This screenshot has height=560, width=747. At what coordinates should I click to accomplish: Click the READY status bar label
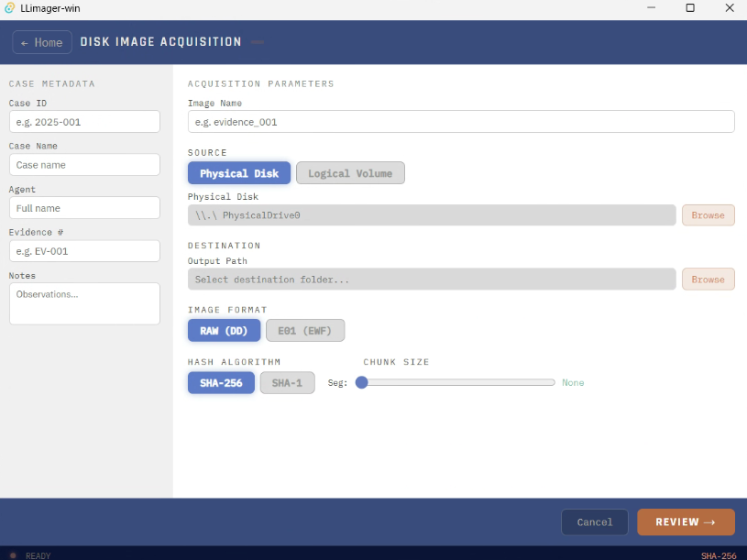click(38, 555)
